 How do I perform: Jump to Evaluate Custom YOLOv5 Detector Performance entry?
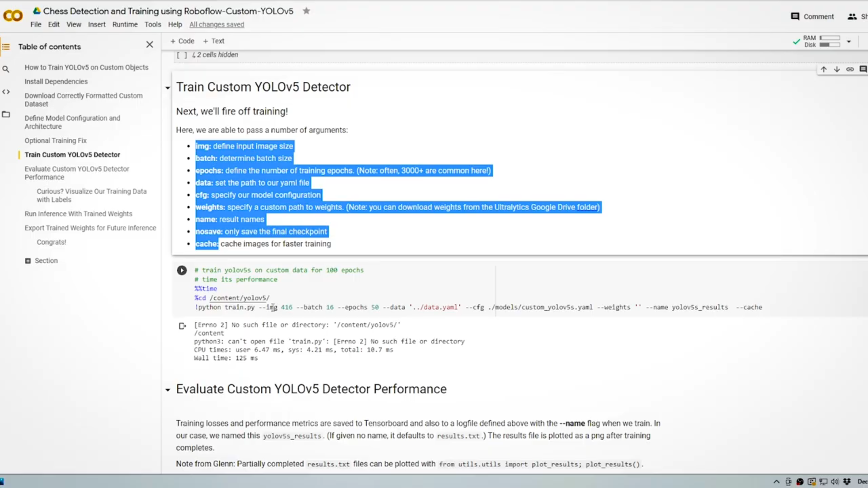point(77,173)
